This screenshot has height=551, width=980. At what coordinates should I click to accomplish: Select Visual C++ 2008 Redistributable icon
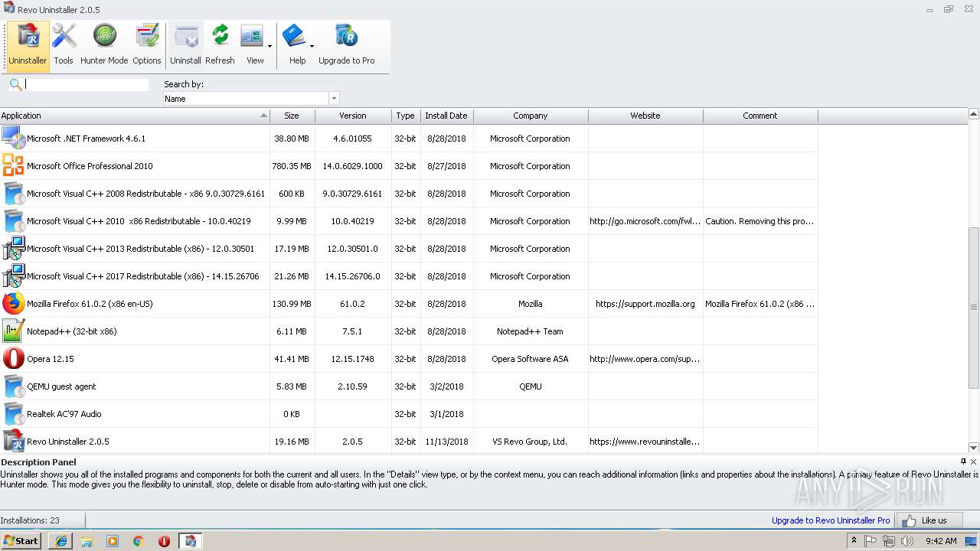point(13,194)
